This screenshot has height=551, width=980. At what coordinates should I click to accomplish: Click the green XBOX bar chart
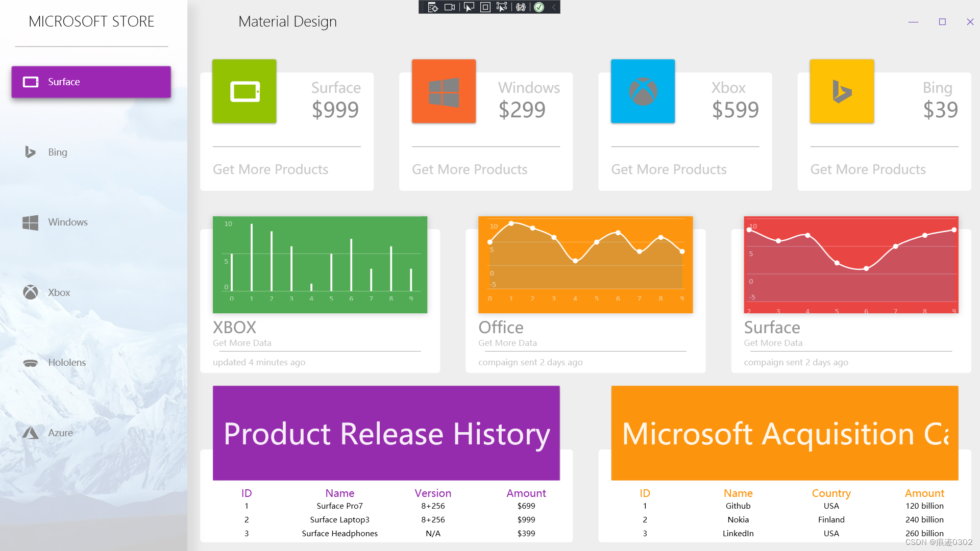pyautogui.click(x=320, y=264)
